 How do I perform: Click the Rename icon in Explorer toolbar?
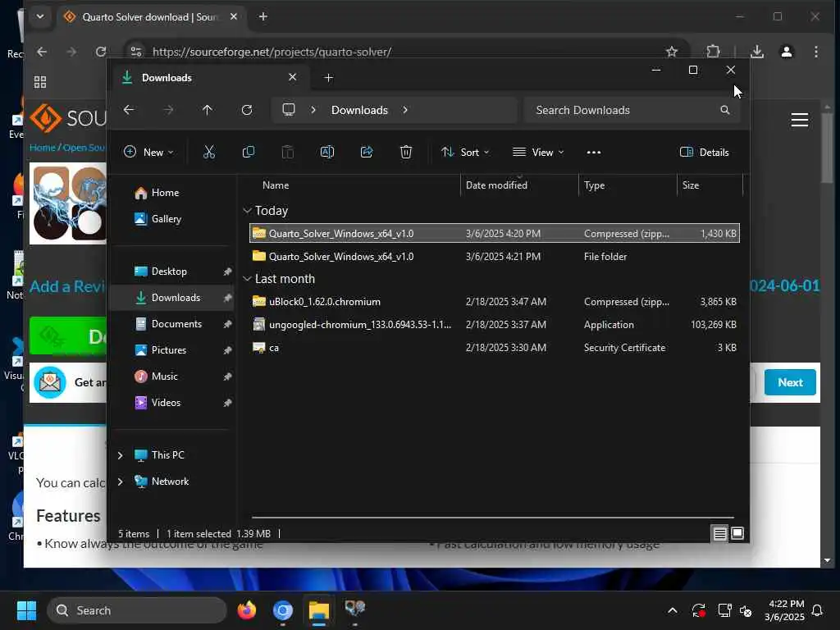tap(326, 152)
